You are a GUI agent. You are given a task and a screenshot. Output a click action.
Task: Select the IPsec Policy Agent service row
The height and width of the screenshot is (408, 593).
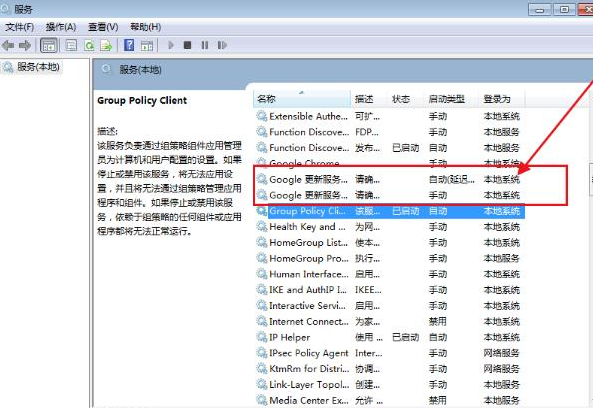click(x=389, y=353)
